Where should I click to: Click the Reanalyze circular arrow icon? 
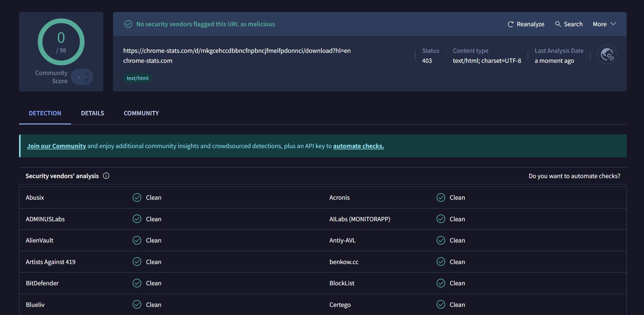(510, 24)
